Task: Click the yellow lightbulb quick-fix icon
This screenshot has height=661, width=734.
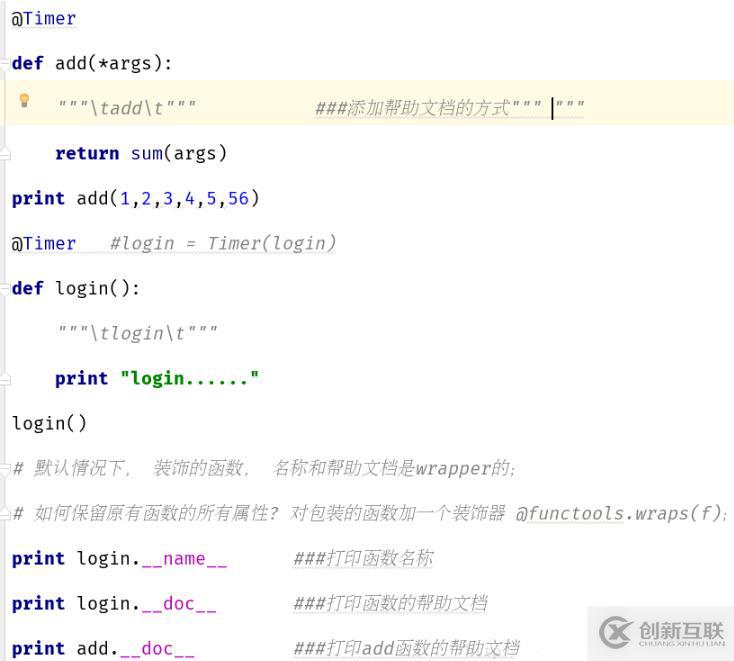Action: click(24, 100)
